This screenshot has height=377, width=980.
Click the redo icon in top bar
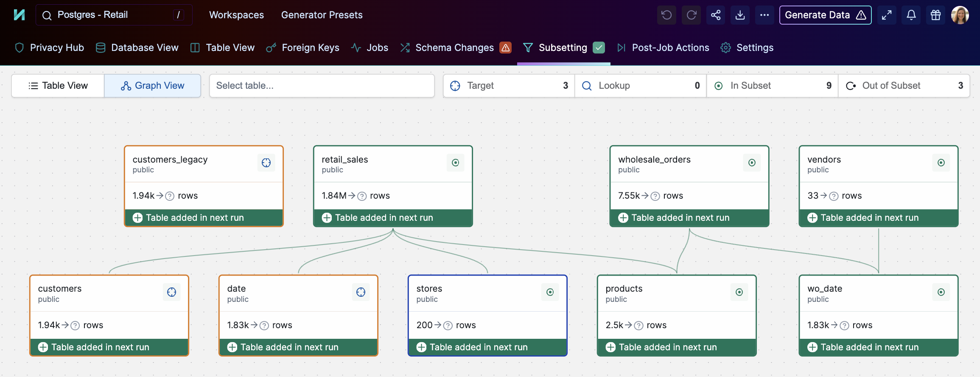point(691,15)
